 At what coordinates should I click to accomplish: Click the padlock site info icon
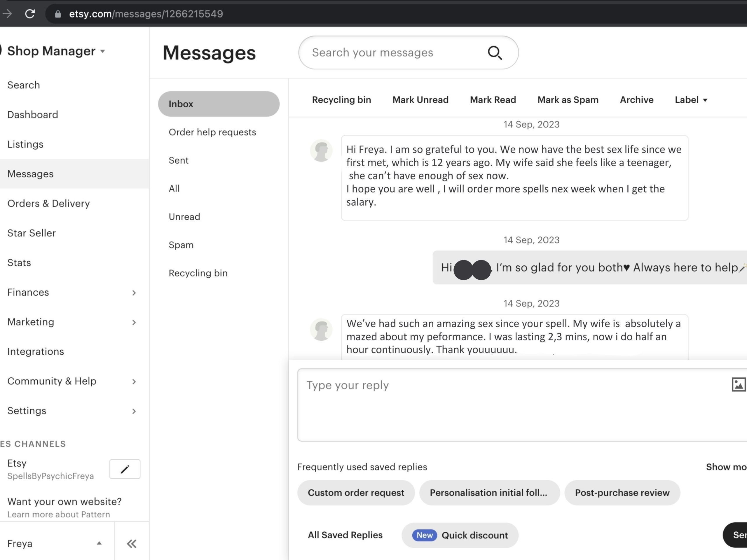[58, 14]
